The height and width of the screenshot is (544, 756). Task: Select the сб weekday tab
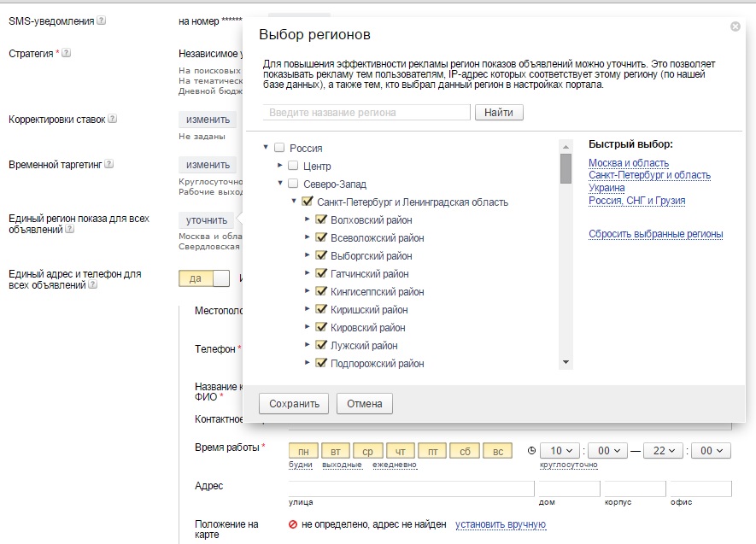[465, 451]
